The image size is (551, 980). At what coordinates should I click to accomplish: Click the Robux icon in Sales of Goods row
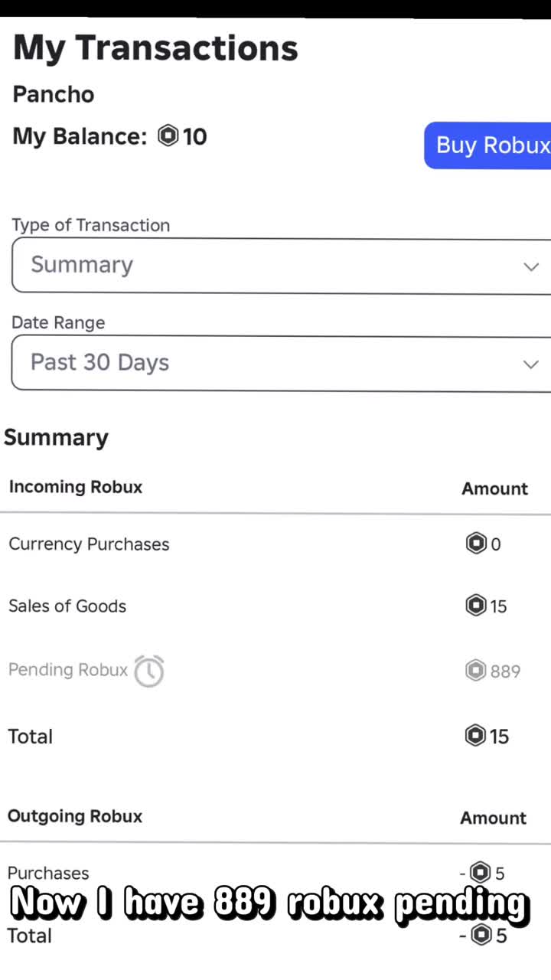coord(476,606)
